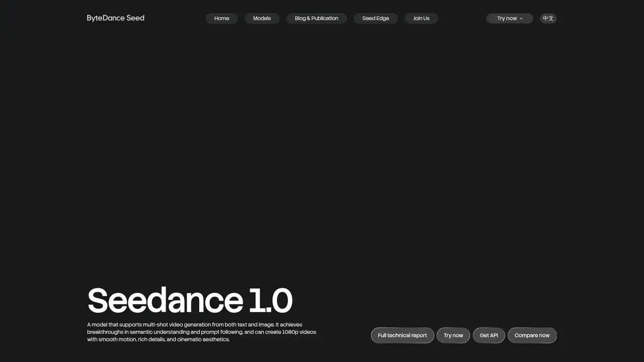Expand the Try now dropdown in header

(510, 19)
